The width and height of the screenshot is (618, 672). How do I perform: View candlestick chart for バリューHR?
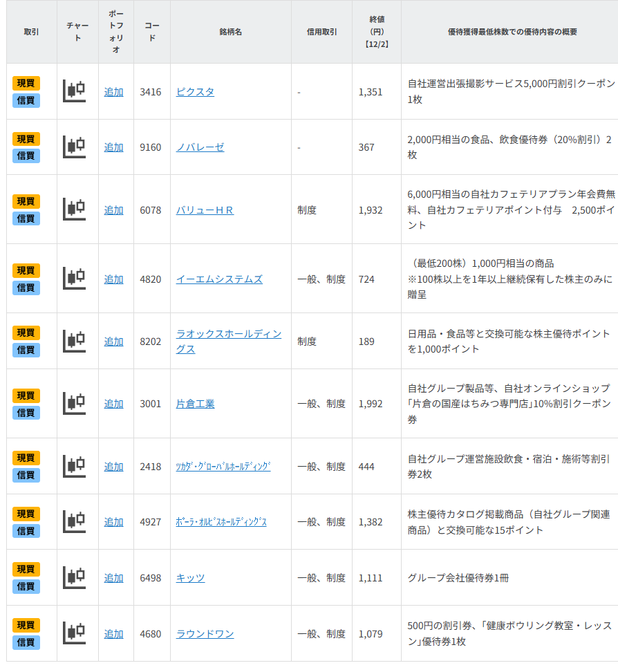coord(75,209)
